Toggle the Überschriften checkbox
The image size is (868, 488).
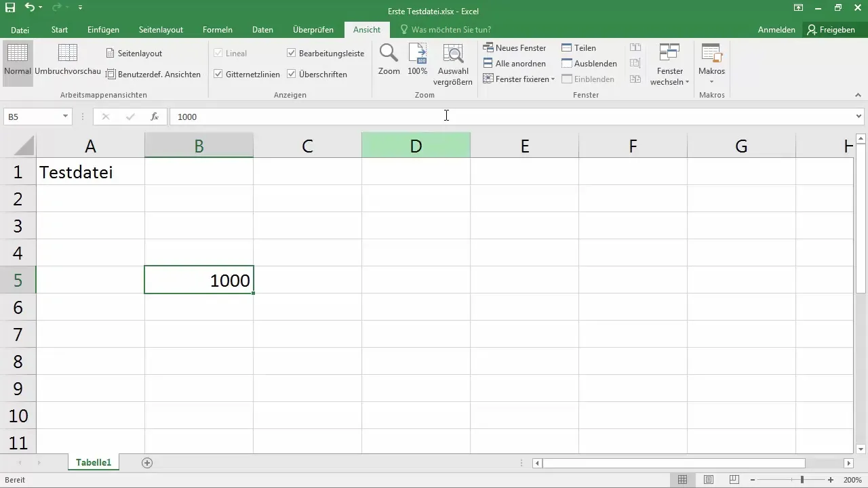coord(292,75)
